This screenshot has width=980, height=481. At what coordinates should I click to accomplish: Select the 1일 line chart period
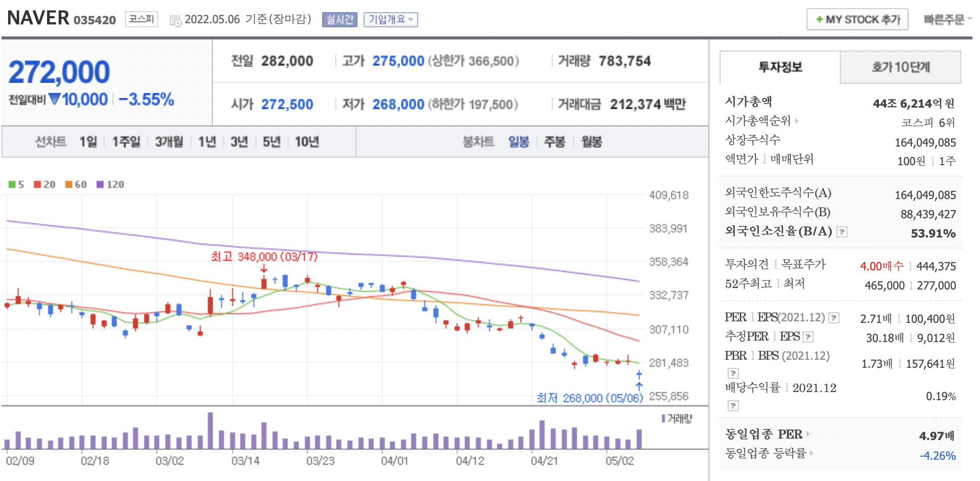point(88,141)
